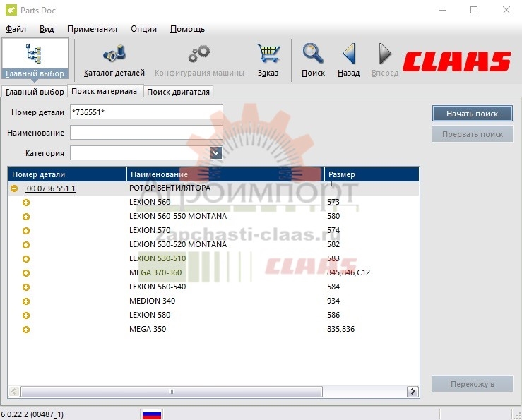Image resolution: width=522 pixels, height=420 pixels.
Task: Expand the MEGA 350 row
Action: 26,330
